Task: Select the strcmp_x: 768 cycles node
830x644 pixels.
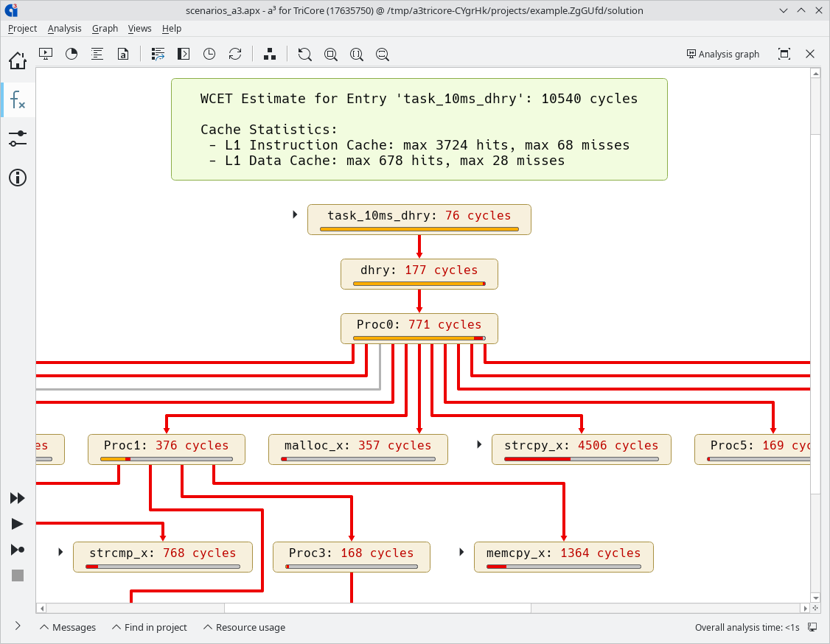Action: tap(162, 557)
